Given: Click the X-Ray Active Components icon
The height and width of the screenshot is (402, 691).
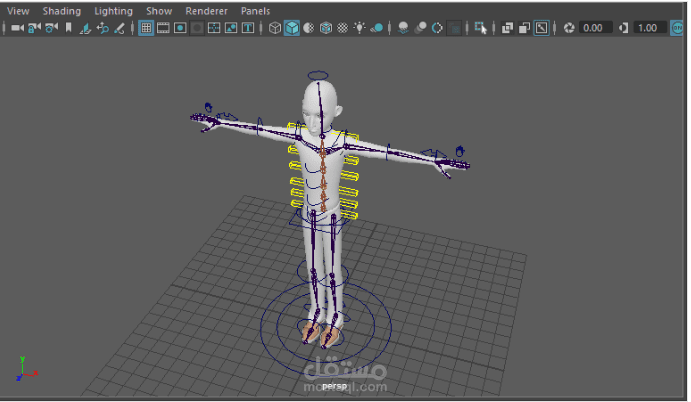Looking at the screenshot, I should click(524, 28).
